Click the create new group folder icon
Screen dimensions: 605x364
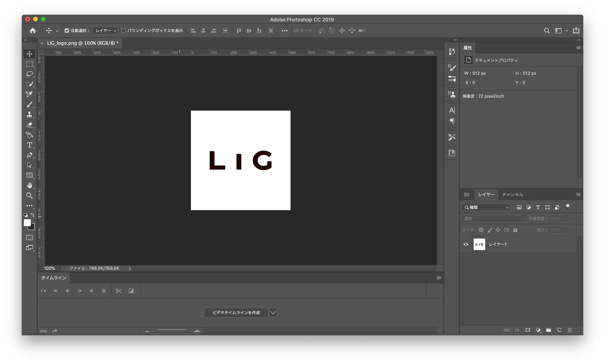click(x=548, y=330)
